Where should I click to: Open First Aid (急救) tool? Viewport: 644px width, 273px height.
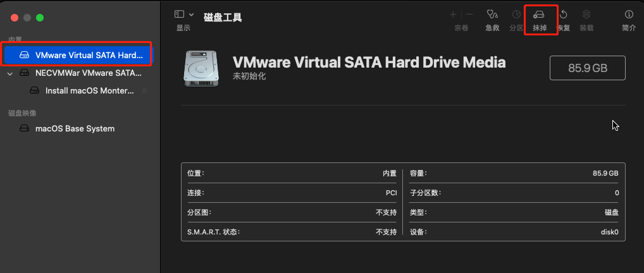(x=492, y=15)
